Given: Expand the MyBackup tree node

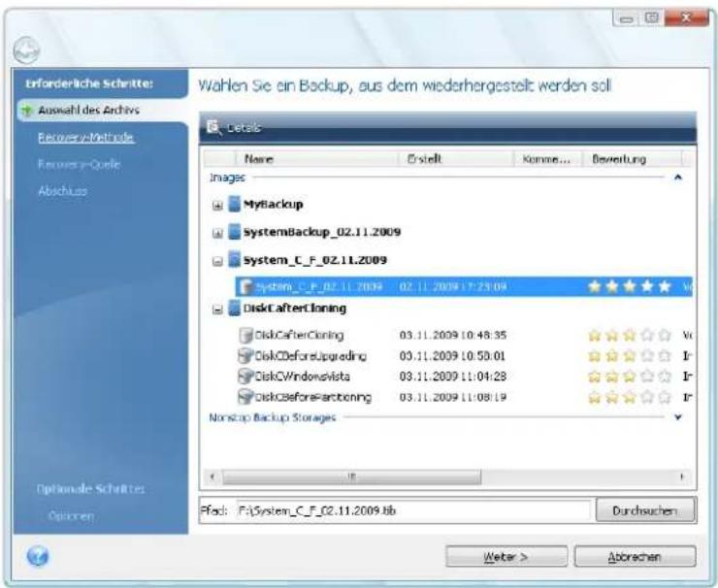Looking at the screenshot, I should pyautogui.click(x=217, y=206).
